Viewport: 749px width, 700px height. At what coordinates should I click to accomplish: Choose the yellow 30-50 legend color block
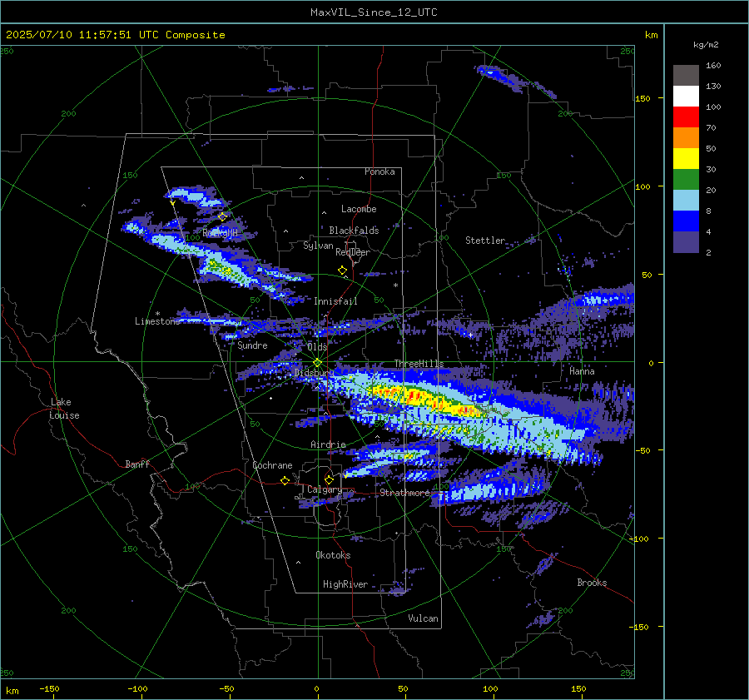tap(686, 159)
